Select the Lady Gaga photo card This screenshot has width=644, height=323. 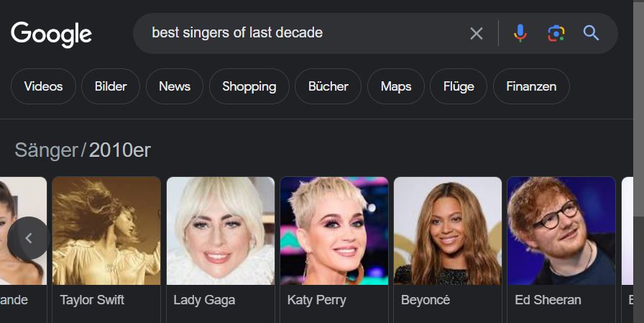coord(220,231)
